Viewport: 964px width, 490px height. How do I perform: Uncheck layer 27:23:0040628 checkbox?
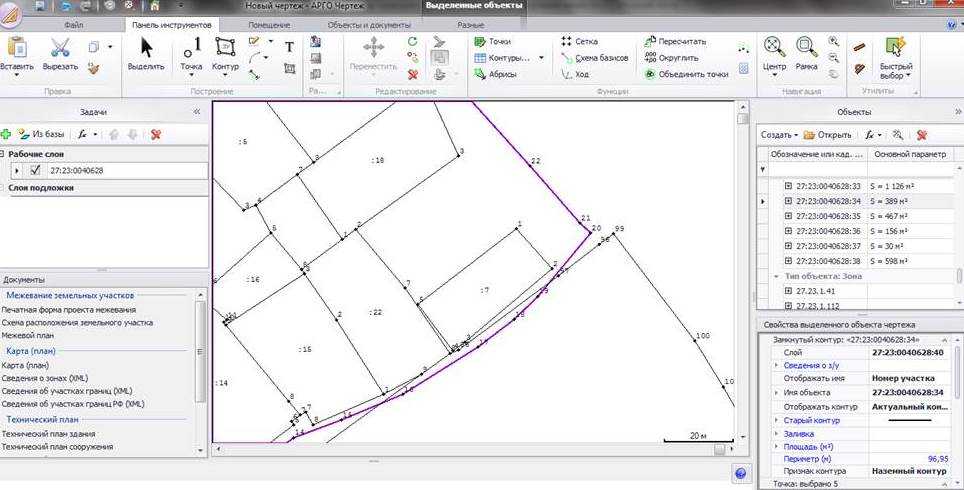click(x=35, y=171)
